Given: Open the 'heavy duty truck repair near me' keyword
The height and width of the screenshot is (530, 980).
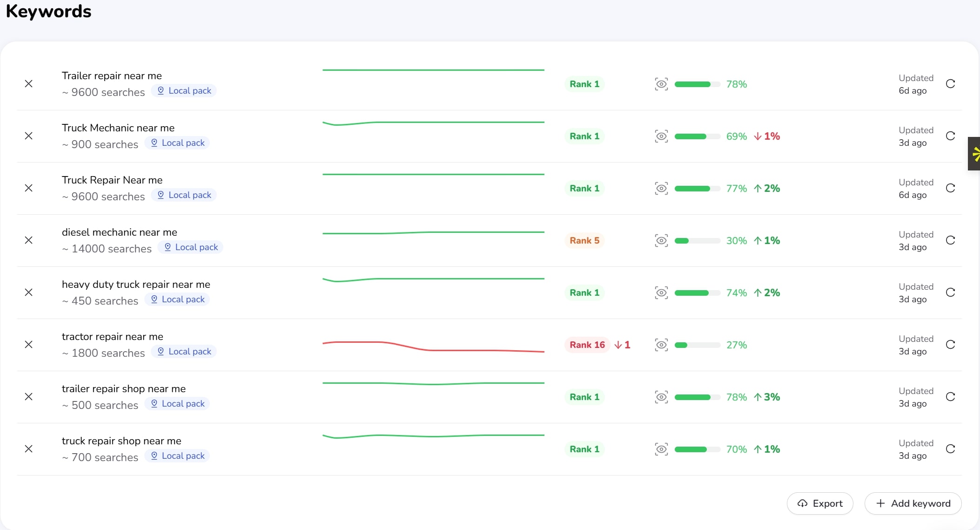Looking at the screenshot, I should [136, 285].
